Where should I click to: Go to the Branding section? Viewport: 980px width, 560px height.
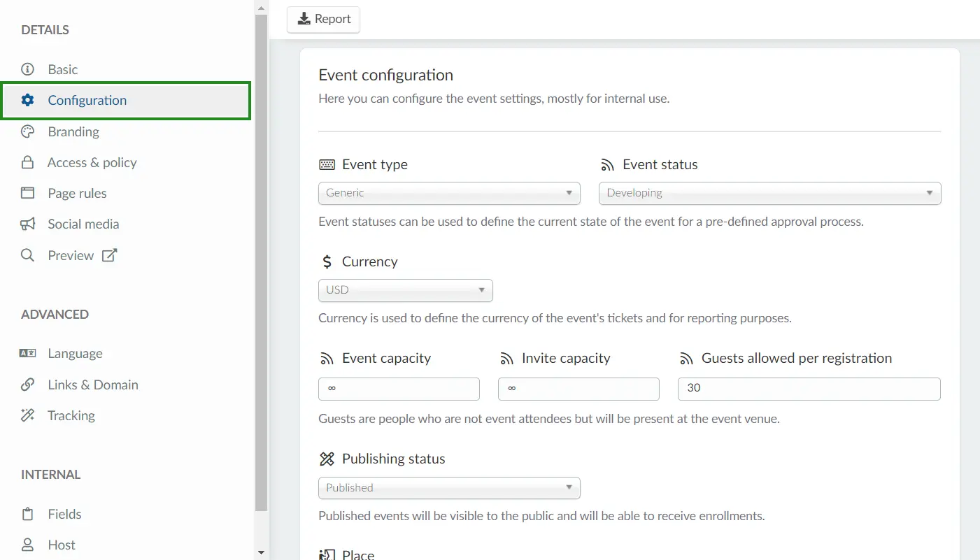coord(73,131)
